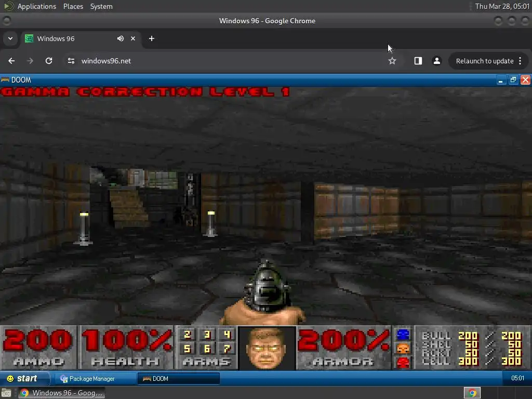Select Windows 96 - Google Chrome in bottom panel
Viewport: 532px width, 399px height.
61,393
